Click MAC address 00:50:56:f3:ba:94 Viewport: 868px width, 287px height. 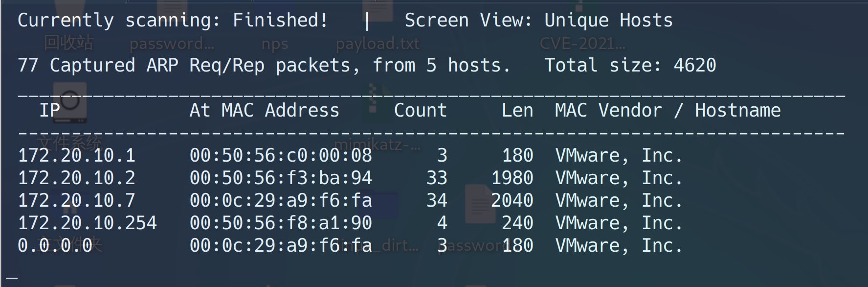[281, 178]
